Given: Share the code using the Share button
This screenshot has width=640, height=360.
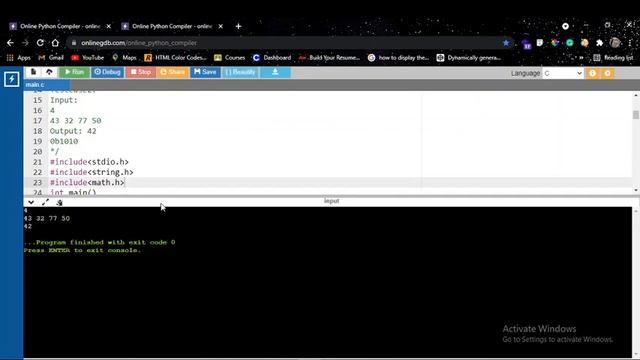Looking at the screenshot, I should point(173,72).
